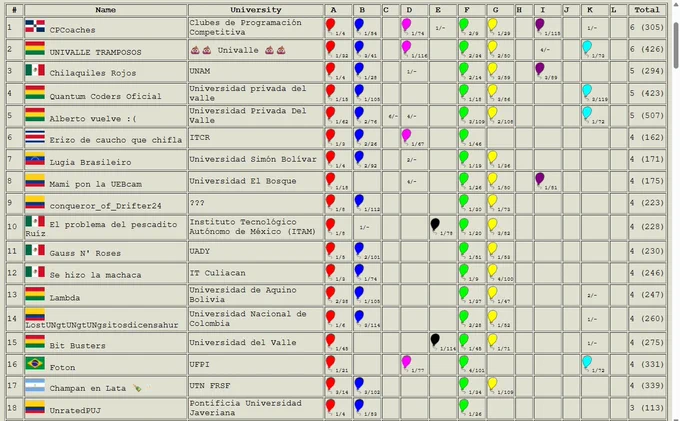Click Chilaquiles Rojos' purple balloon for problem I

[x=540, y=69]
